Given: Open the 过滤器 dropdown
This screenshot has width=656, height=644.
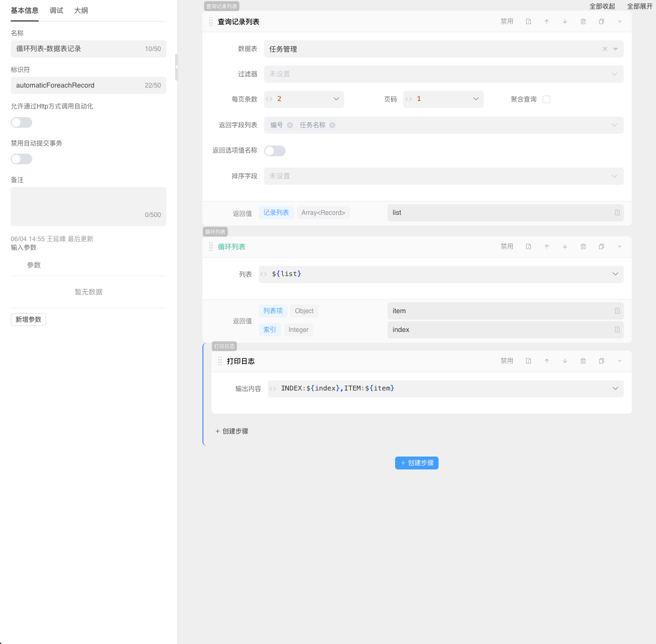Looking at the screenshot, I should click(443, 74).
